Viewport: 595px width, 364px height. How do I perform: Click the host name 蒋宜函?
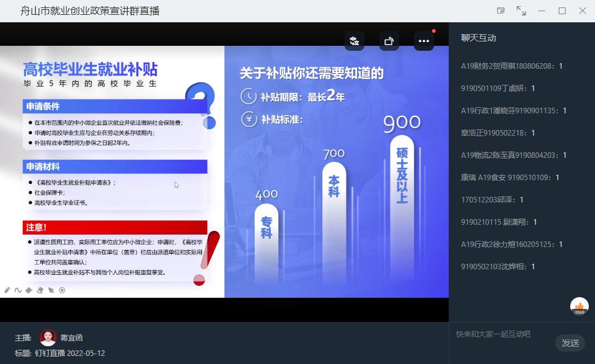click(71, 338)
